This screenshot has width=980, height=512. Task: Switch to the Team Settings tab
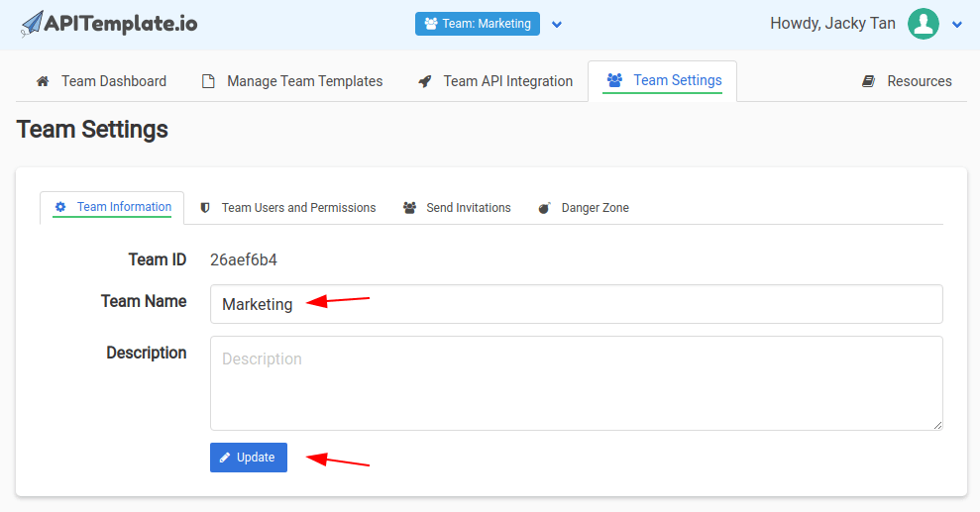pyautogui.click(x=663, y=80)
